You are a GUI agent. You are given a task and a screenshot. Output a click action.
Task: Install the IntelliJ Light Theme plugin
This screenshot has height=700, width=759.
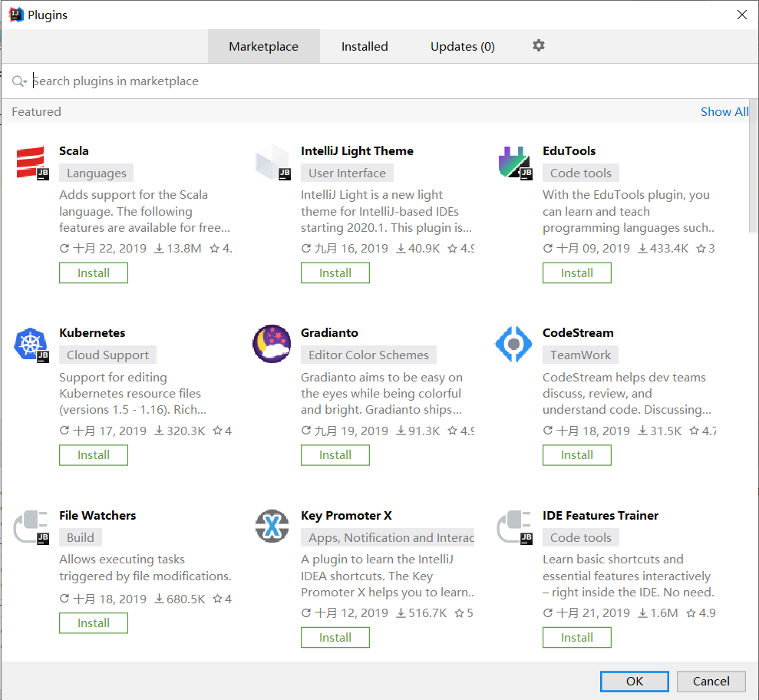(335, 273)
